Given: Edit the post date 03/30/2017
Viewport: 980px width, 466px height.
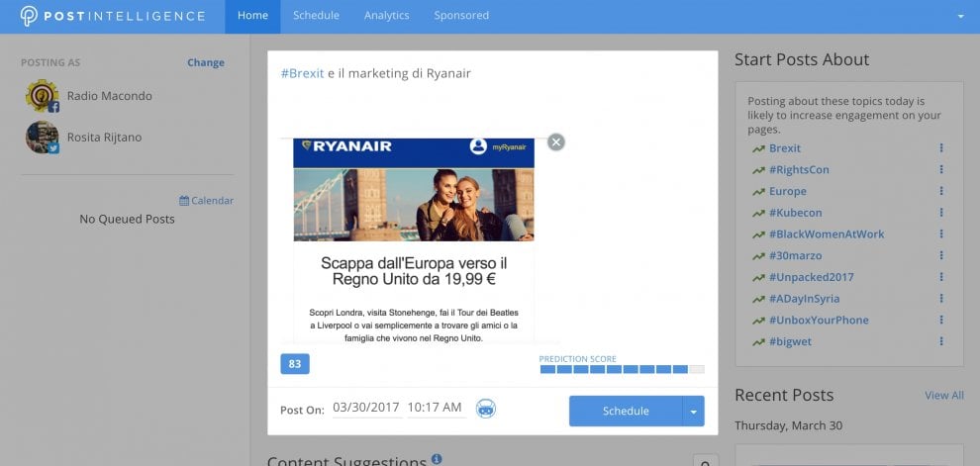Looking at the screenshot, I should coord(366,408).
